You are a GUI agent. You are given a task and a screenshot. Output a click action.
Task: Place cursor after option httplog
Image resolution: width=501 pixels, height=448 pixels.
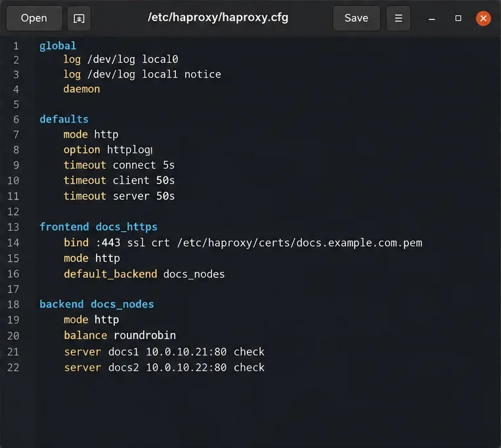point(152,150)
